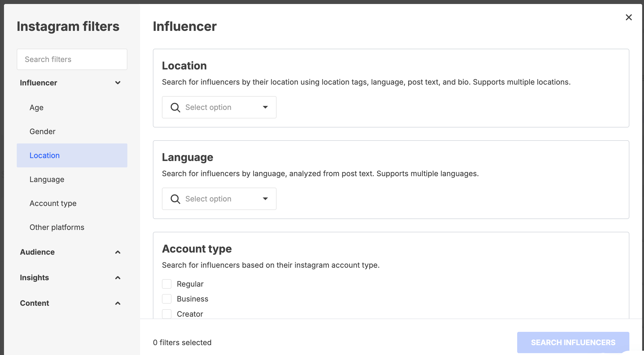This screenshot has height=355, width=644.
Task: Select the Account type filter in sidebar
Action: point(72,203)
